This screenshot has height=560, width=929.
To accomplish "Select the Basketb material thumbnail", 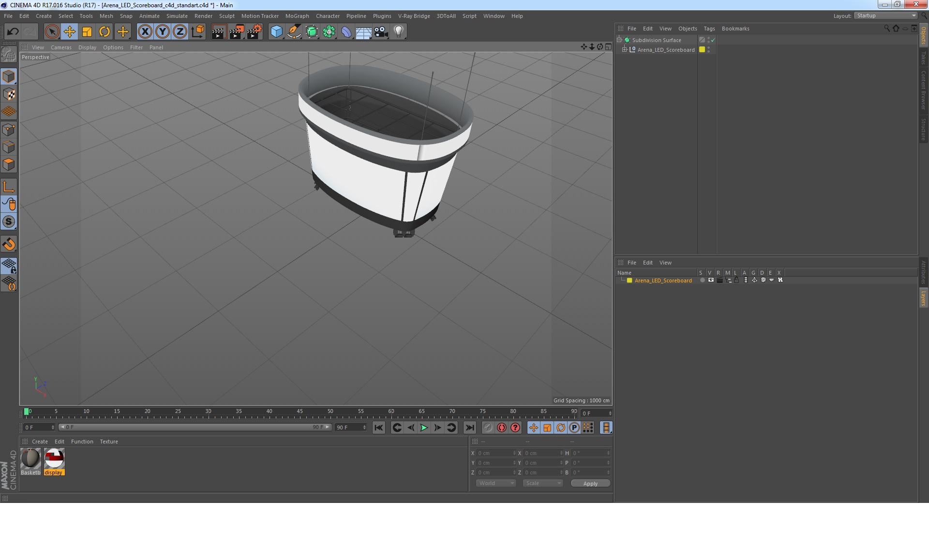I will click(30, 462).
